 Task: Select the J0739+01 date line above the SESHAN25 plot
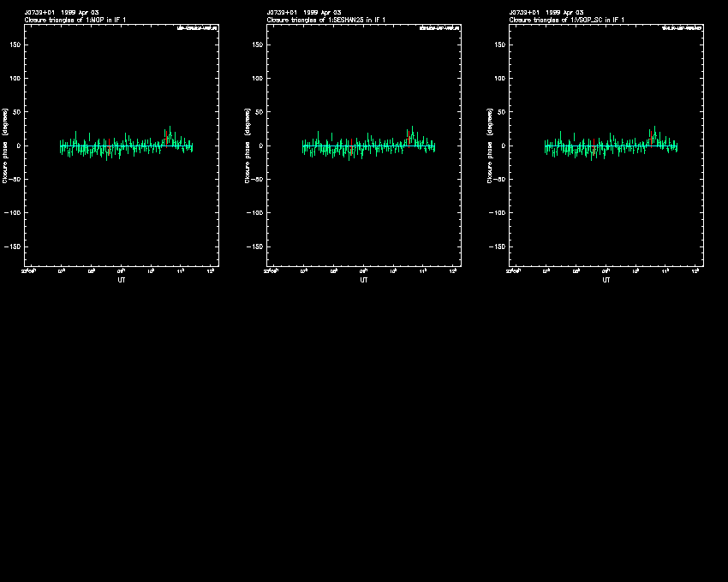[304, 13]
